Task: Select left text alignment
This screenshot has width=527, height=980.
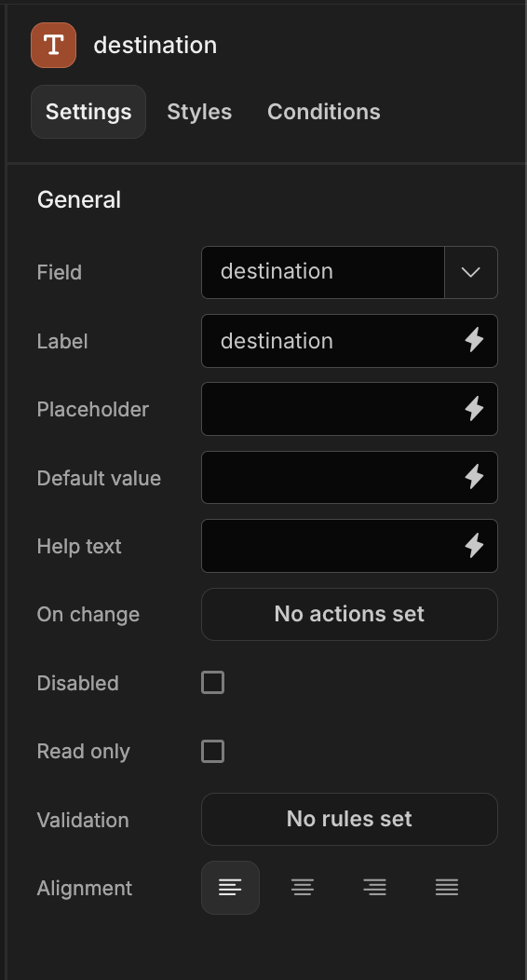Action: pyautogui.click(x=230, y=888)
